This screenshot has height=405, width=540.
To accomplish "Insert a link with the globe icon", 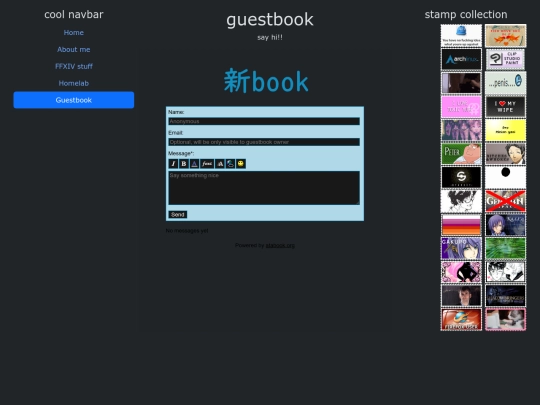I will 230,164.
